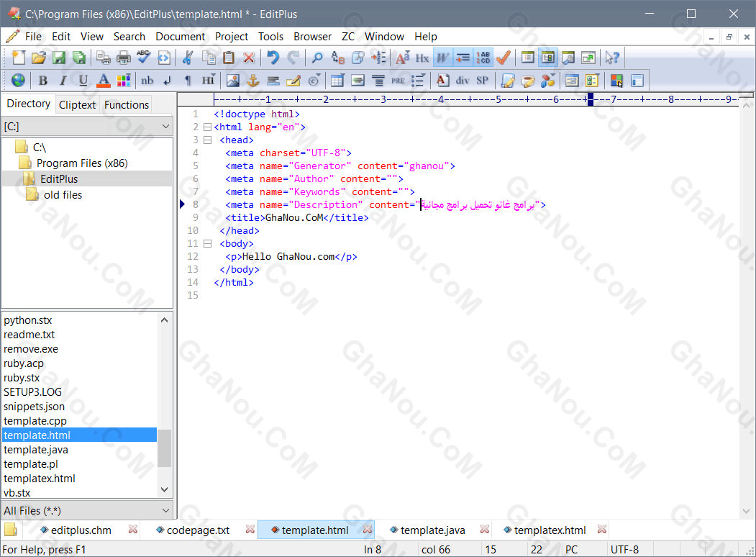Print the document using the printer icon
The image size is (756, 557).
124,58
